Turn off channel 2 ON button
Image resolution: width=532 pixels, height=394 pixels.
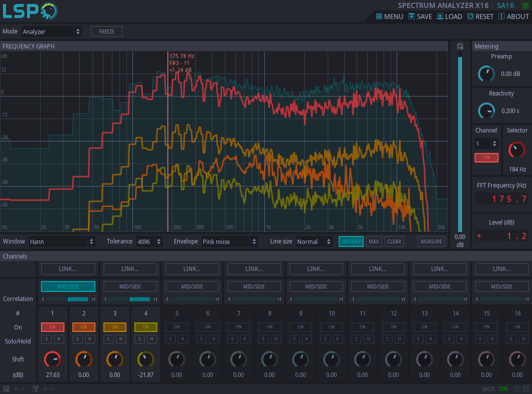coord(84,327)
